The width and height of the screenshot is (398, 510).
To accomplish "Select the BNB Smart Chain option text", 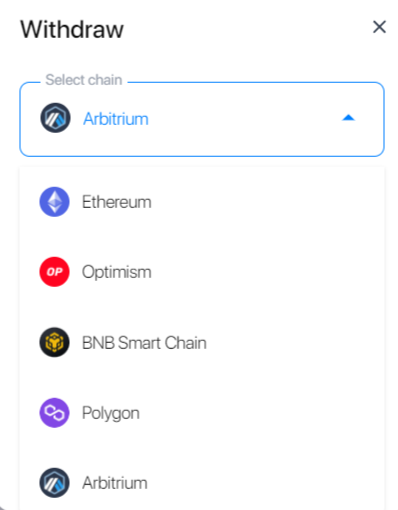I will [x=144, y=343].
